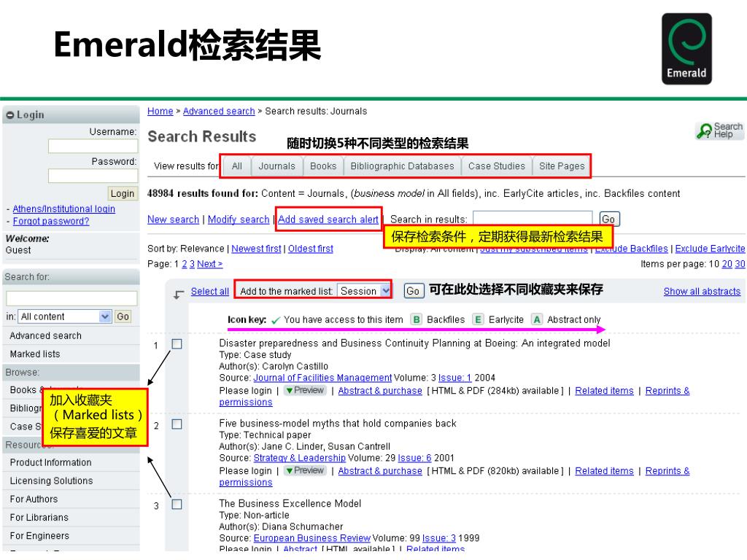Click the Earlycite E icon key
This screenshot has height=560, width=747.
click(478, 319)
